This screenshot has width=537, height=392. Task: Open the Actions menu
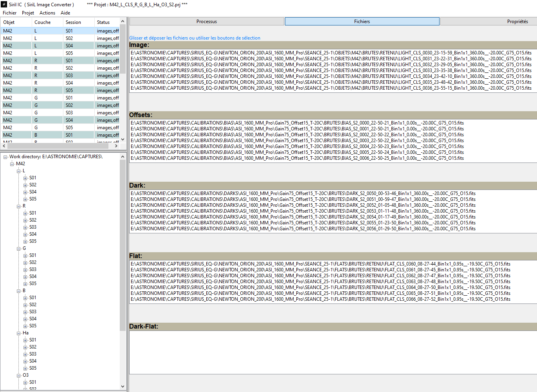coord(47,13)
